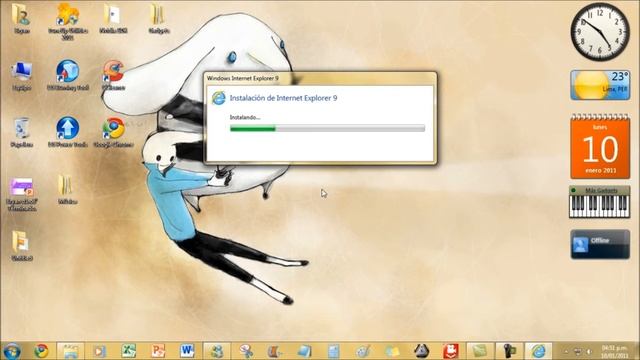
Task: Click the Internet Explorer logo in the installer
Action: point(219,98)
